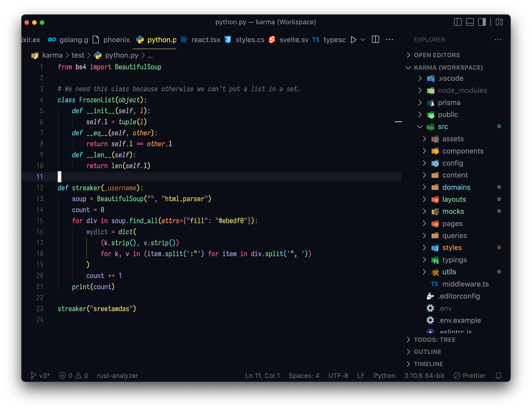
Task: Open the styles folder
Action: (452, 247)
